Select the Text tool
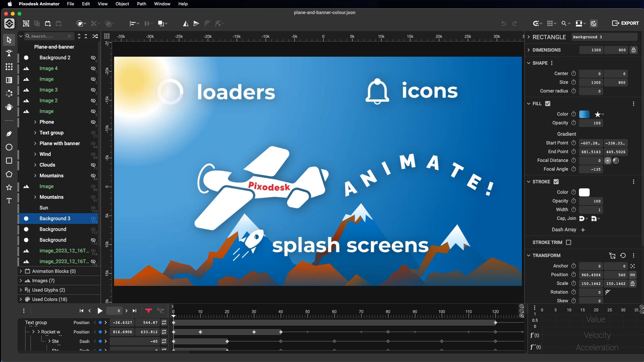The height and width of the screenshot is (362, 644). [x=9, y=200]
